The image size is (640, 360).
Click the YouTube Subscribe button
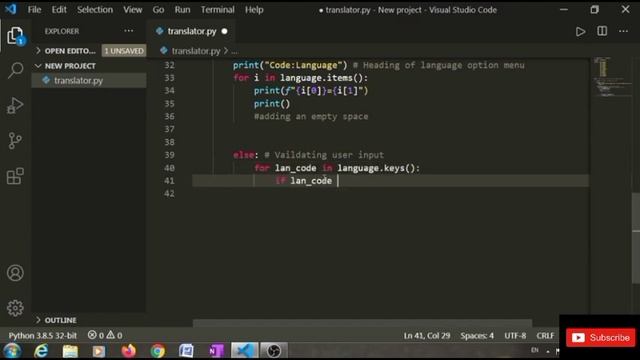pos(600,338)
